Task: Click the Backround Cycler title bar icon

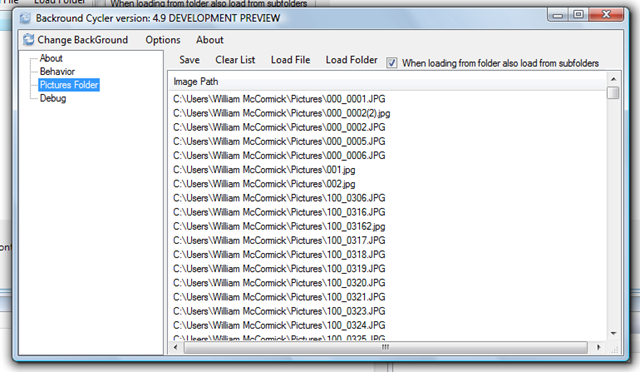Action: click(x=25, y=18)
